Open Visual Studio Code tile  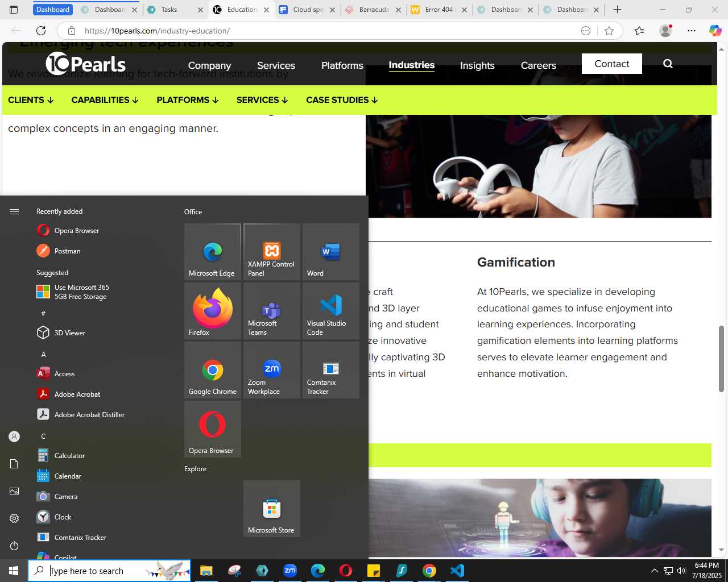tap(331, 311)
